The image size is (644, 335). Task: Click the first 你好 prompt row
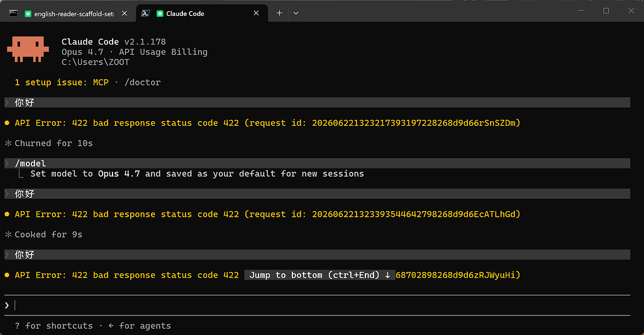pos(317,102)
